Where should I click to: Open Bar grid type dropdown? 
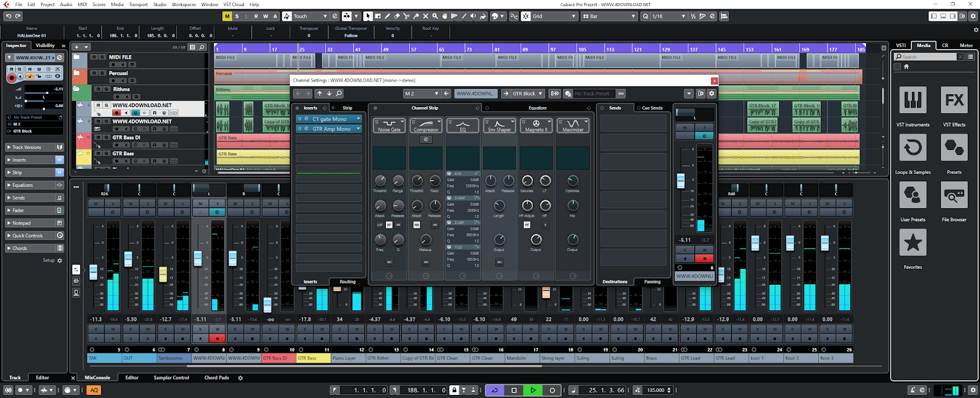[609, 17]
